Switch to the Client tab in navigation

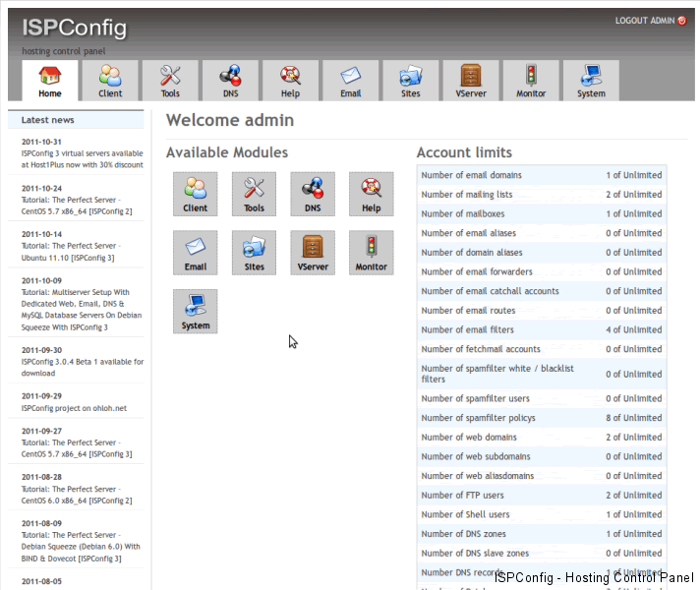[110, 81]
